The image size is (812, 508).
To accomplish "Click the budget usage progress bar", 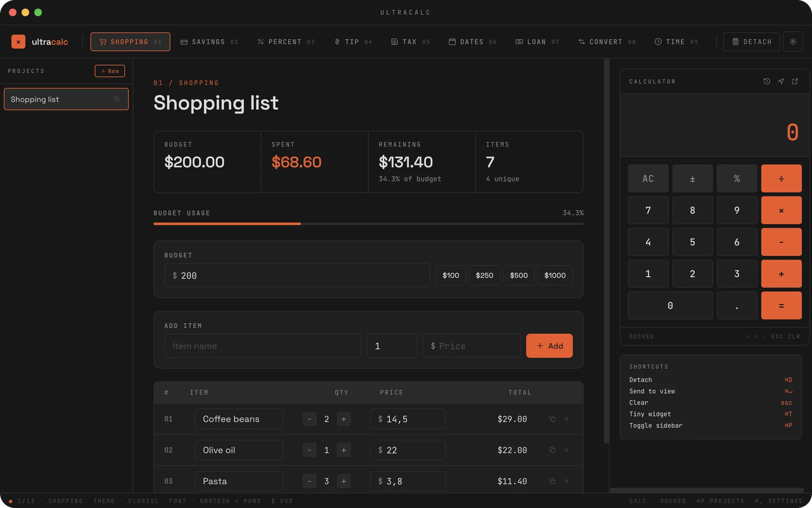I will [368, 224].
